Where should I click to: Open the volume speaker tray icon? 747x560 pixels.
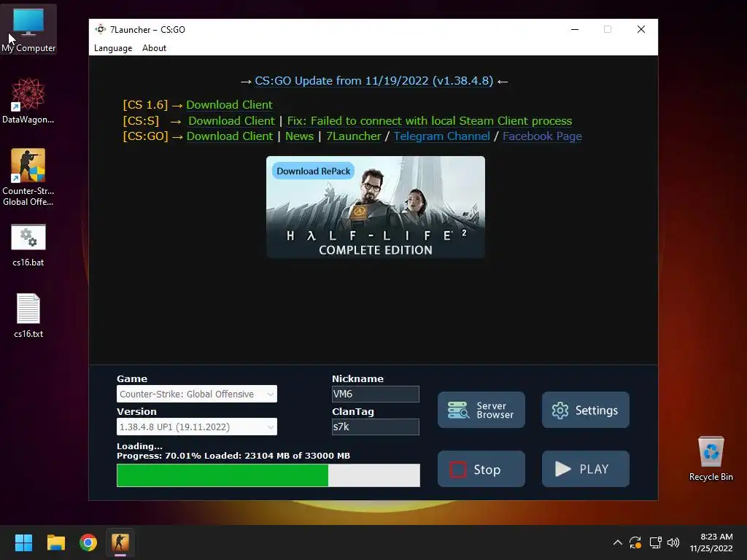point(673,542)
